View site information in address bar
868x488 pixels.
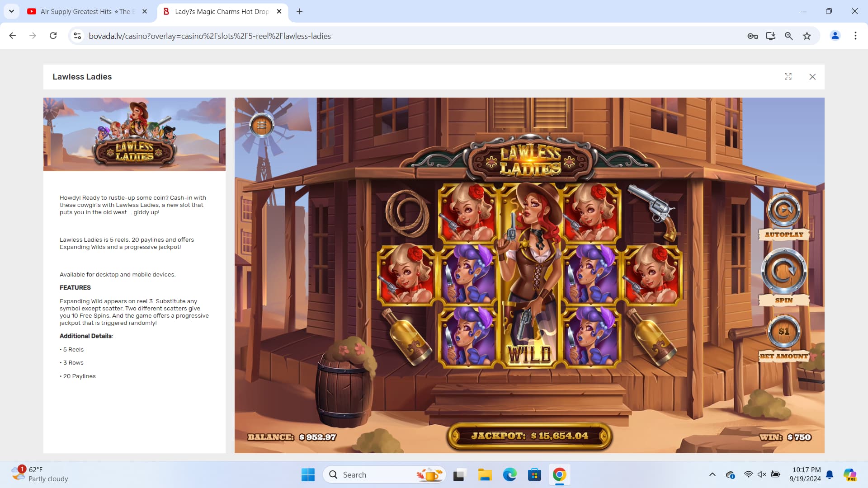tap(77, 36)
